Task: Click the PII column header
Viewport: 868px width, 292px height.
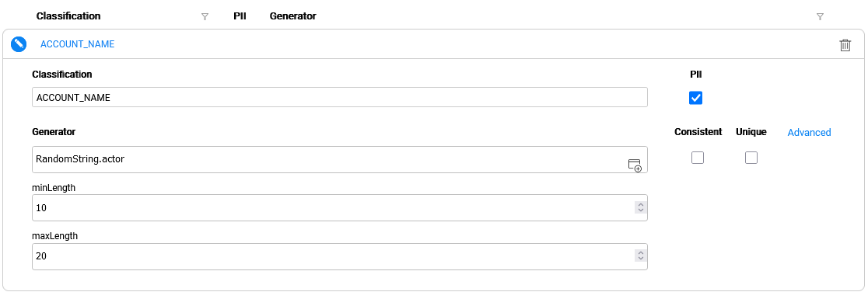Action: (240, 16)
